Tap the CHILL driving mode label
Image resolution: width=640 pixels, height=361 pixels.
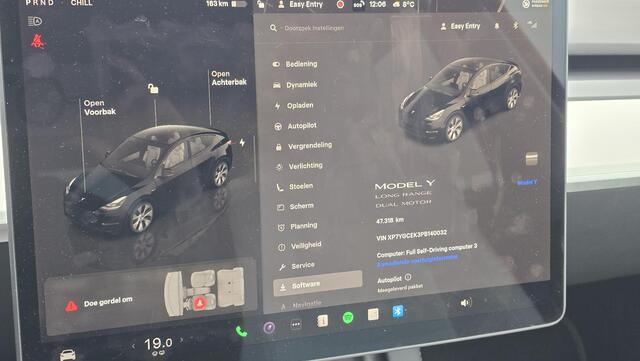click(x=81, y=3)
